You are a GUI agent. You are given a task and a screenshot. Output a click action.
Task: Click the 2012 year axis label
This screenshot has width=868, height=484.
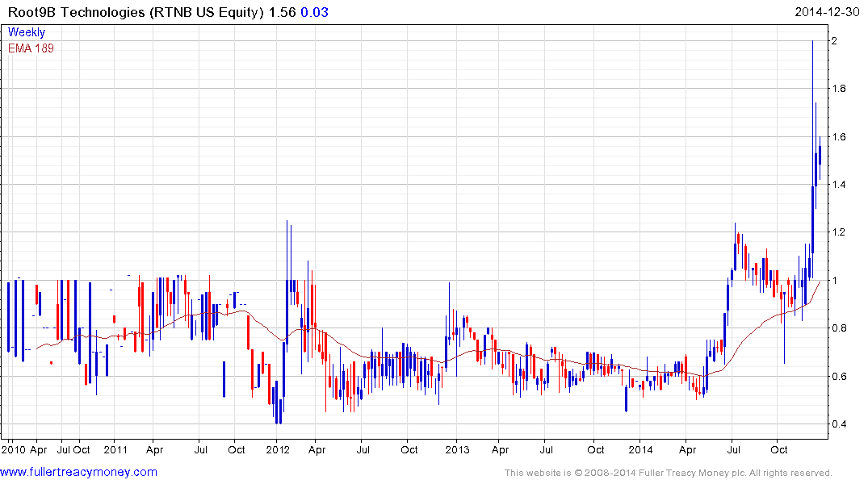tap(278, 449)
